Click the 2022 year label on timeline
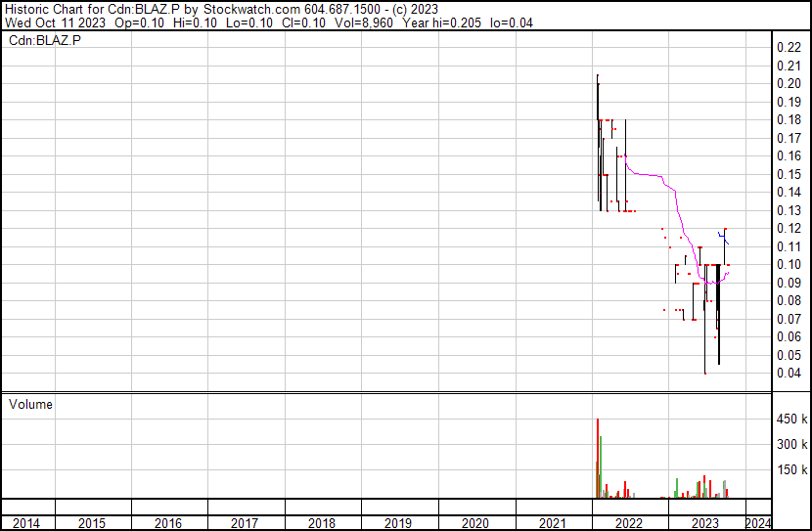 (629, 524)
